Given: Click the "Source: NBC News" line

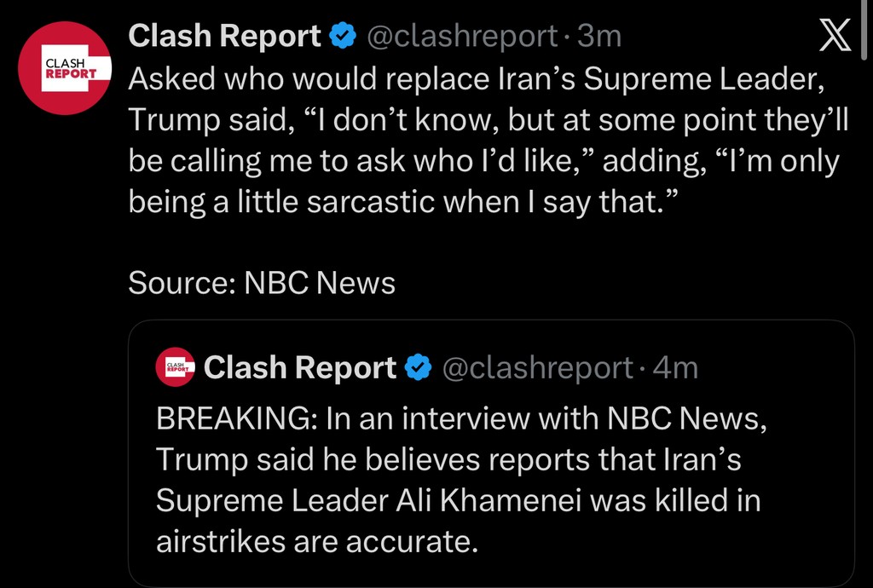Looking at the screenshot, I should coord(262,283).
